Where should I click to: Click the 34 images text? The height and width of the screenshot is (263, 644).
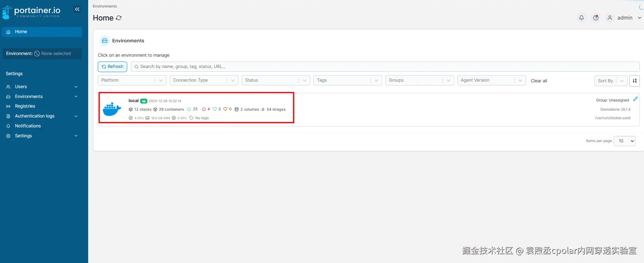tap(276, 109)
